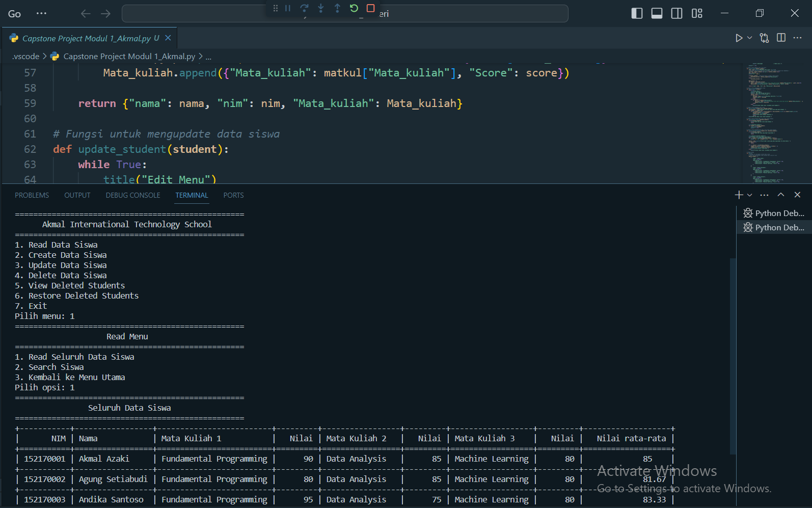Viewport: 812px width, 508px height.
Task: Open the terminal panel's more actions
Action: [x=764, y=195]
